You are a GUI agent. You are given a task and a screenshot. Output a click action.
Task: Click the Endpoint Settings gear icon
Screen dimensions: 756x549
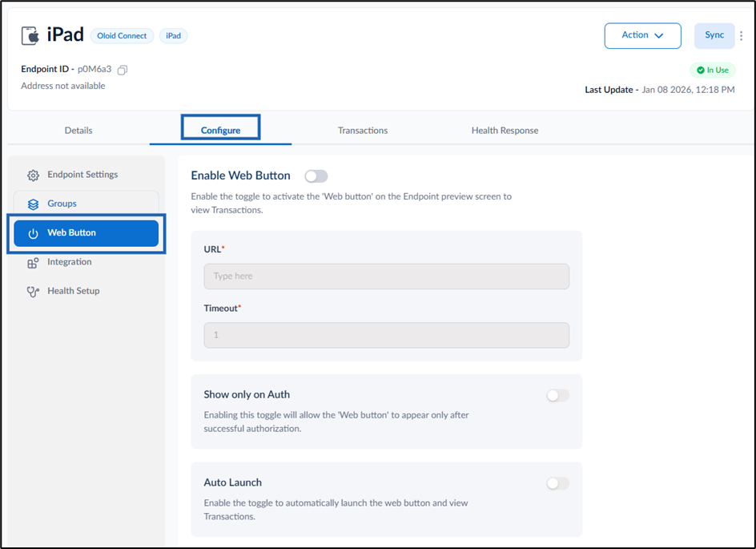33,176
